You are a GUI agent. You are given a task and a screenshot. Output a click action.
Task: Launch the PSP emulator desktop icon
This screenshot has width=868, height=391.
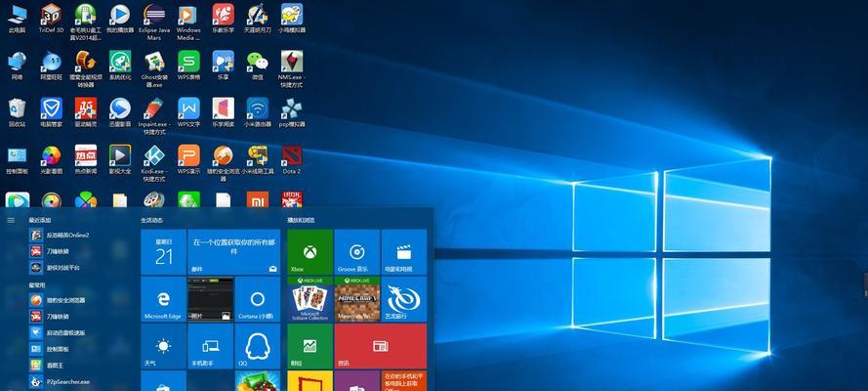291,112
